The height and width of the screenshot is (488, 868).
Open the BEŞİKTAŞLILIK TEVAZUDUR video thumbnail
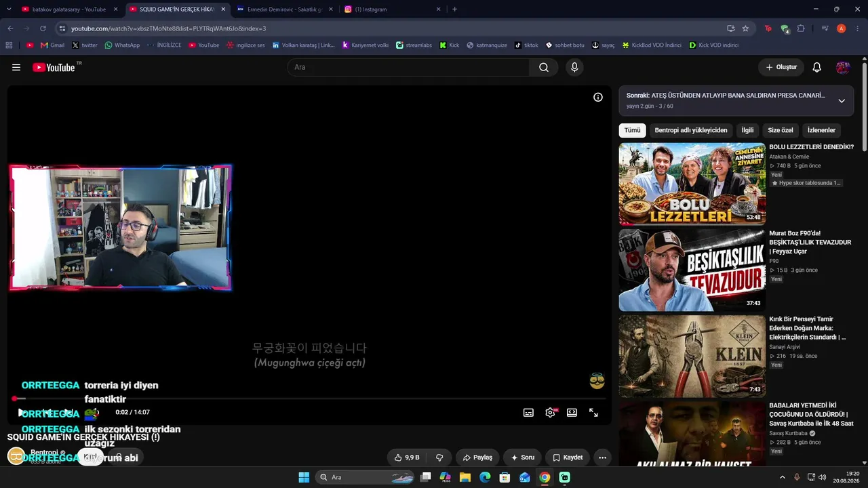pyautogui.click(x=692, y=270)
